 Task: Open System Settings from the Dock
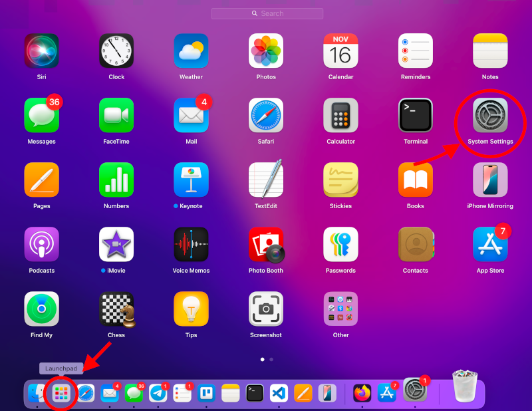coord(414,390)
